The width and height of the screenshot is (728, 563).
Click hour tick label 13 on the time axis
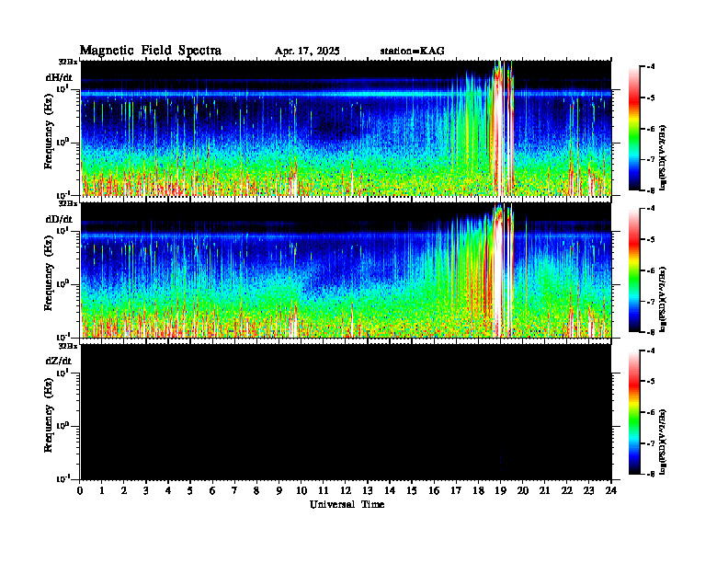tap(368, 490)
